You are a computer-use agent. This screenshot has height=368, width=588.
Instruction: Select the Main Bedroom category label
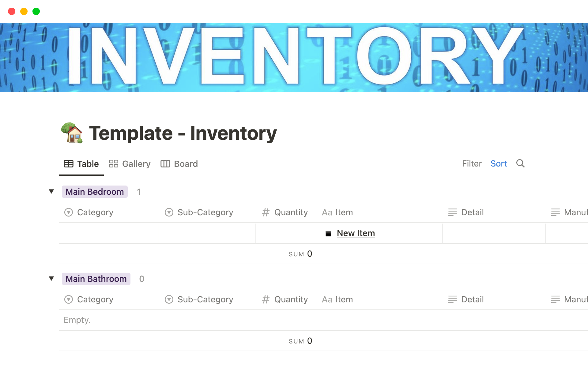pyautogui.click(x=94, y=192)
